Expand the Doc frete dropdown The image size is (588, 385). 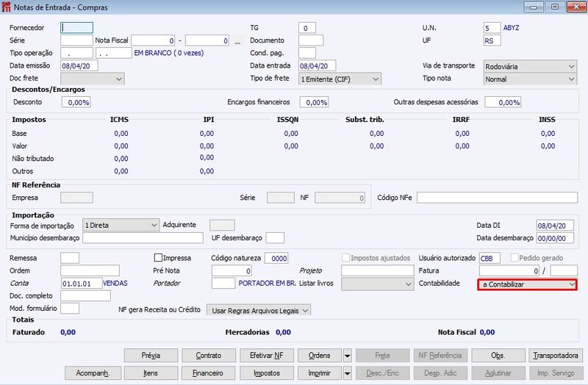(x=93, y=79)
